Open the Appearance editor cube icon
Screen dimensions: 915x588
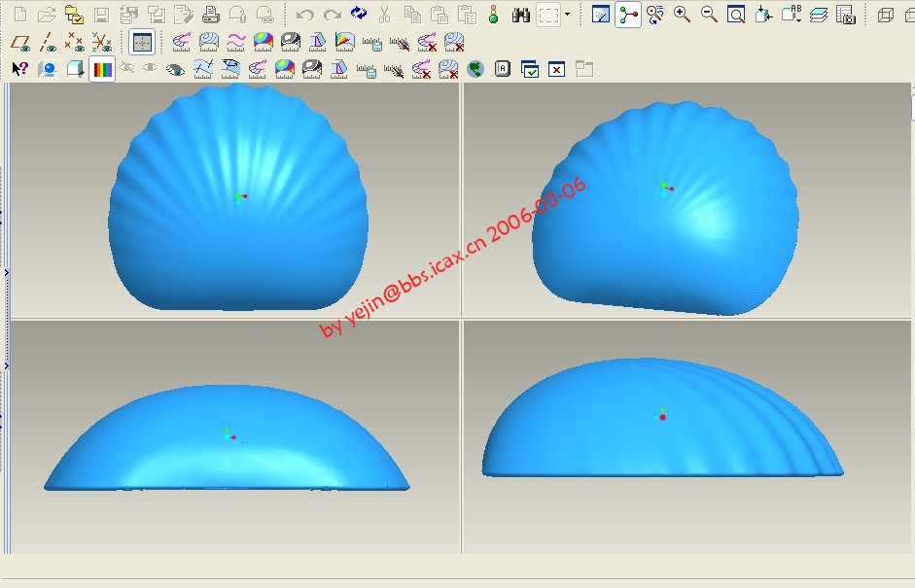pyautogui.click(x=75, y=69)
